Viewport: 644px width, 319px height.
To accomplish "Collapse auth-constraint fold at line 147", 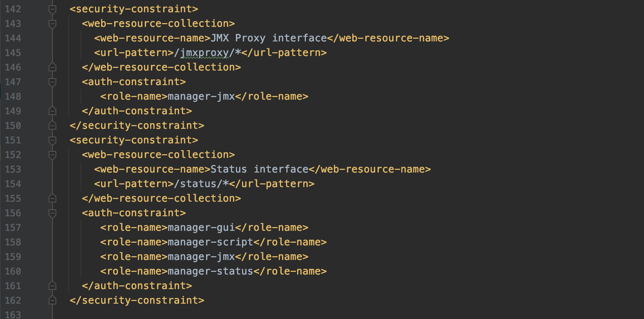I will (x=52, y=82).
